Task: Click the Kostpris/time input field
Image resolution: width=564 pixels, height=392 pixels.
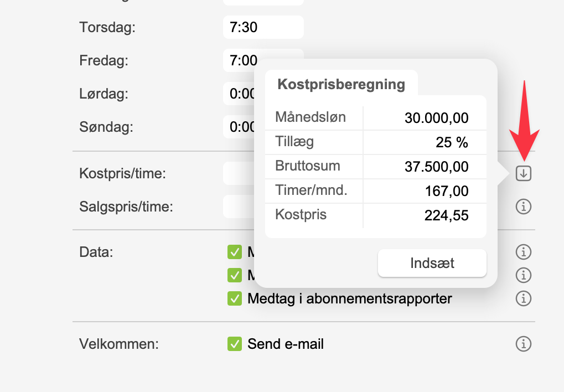Action: click(239, 173)
